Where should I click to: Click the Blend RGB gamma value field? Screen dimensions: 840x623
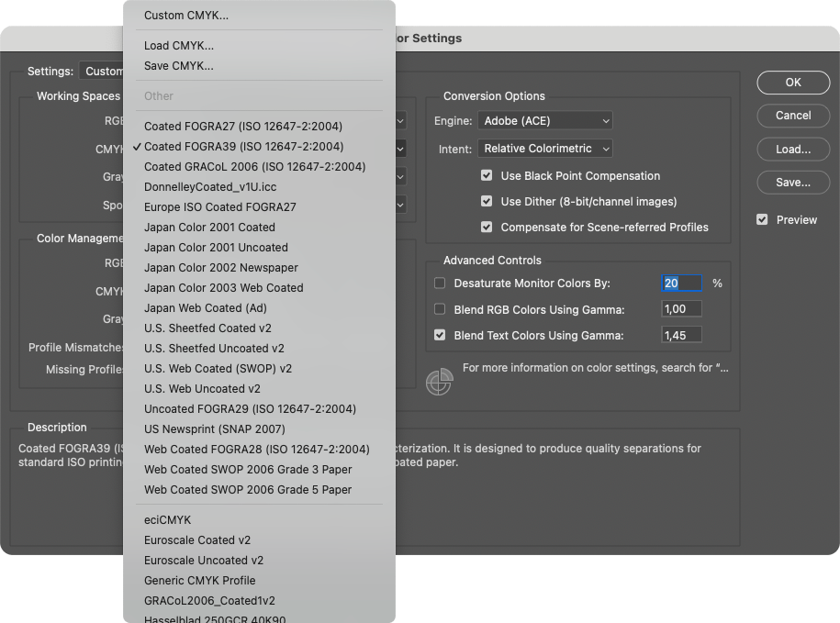click(681, 310)
